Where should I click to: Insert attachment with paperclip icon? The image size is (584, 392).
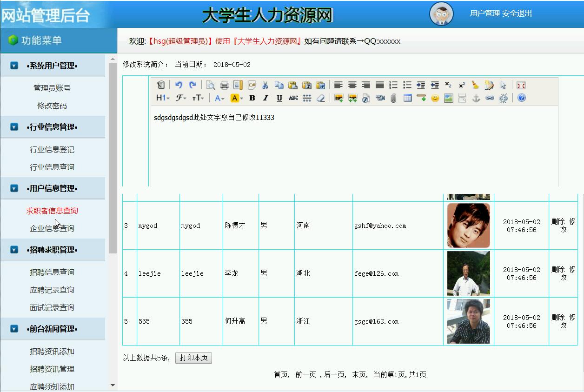(393, 98)
